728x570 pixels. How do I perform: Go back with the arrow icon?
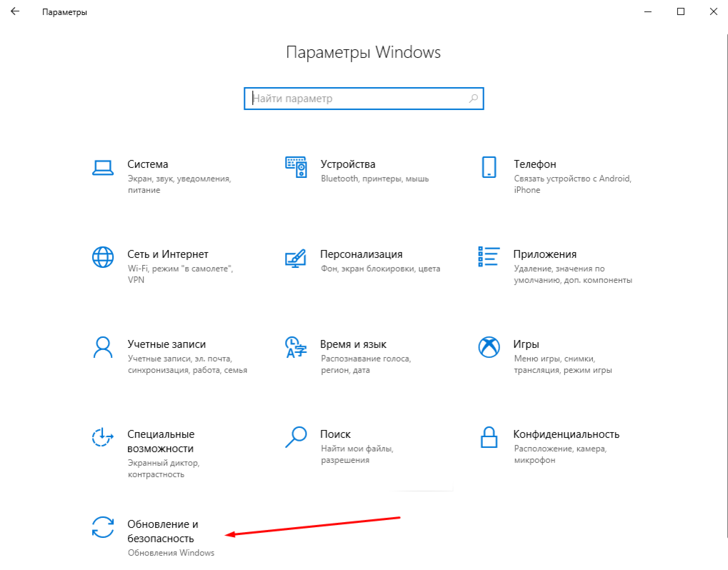tap(15, 11)
